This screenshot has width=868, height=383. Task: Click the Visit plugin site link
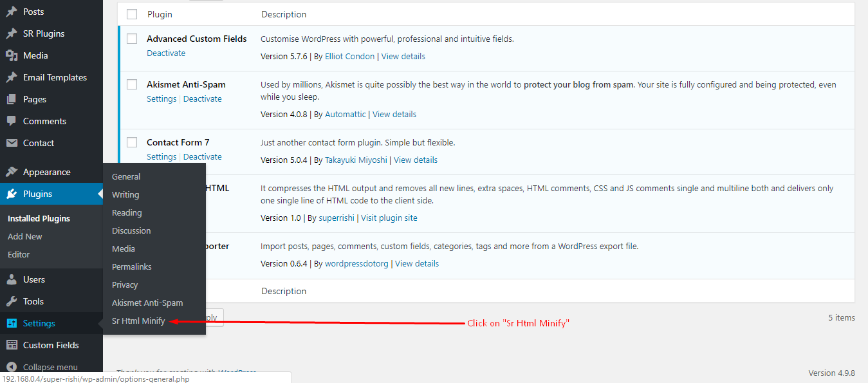coord(389,218)
